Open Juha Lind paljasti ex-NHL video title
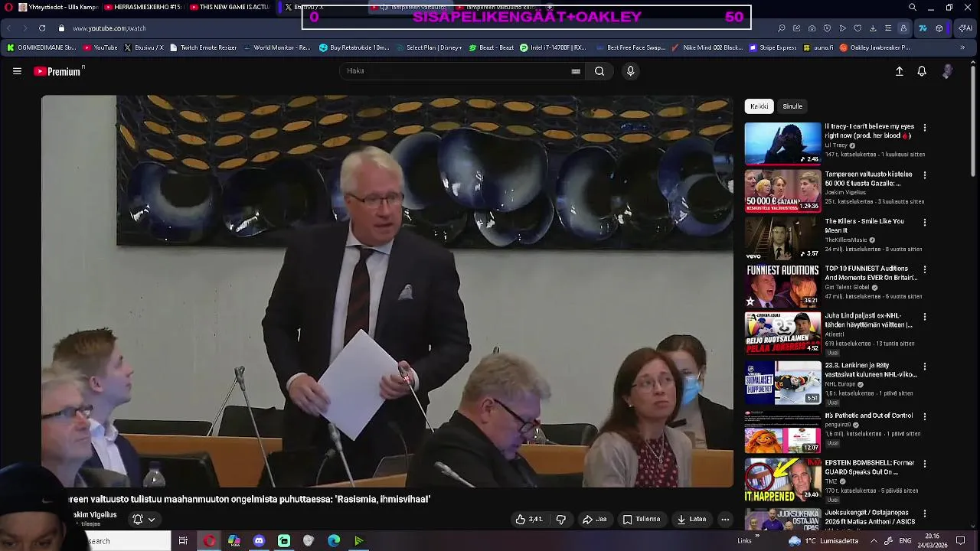Screen dimensions: 980x551 click(x=868, y=320)
